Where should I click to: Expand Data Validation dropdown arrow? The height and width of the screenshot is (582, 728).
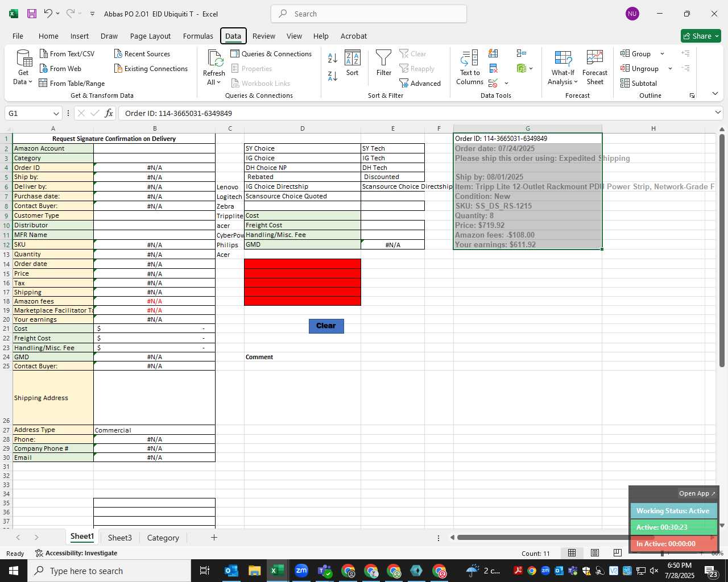click(x=506, y=84)
